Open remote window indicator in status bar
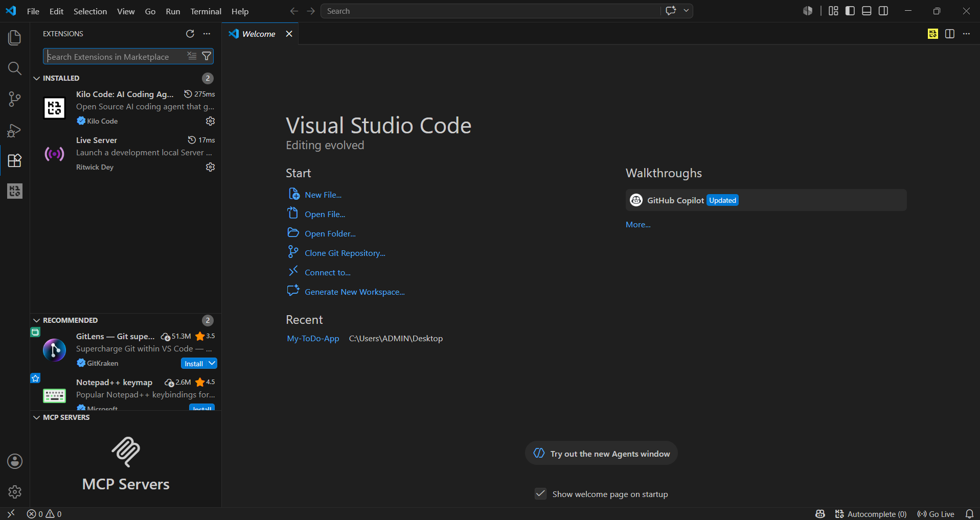This screenshot has width=980, height=520. (x=11, y=514)
